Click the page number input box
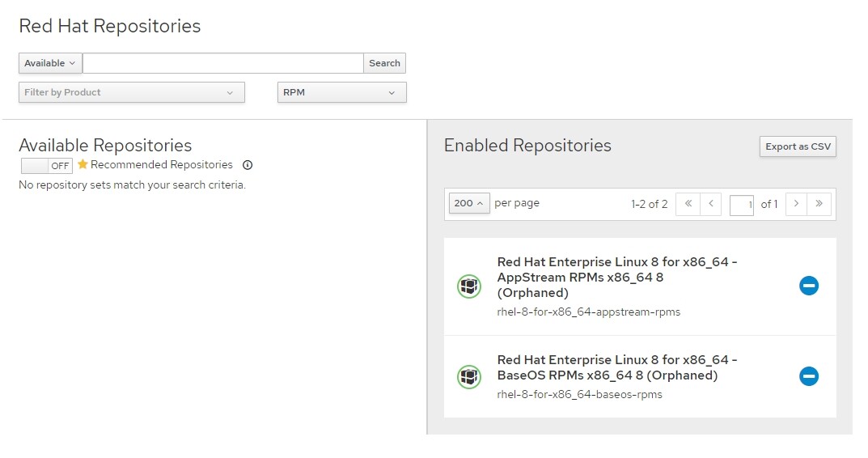Screen dimensions: 868x458 pos(742,205)
